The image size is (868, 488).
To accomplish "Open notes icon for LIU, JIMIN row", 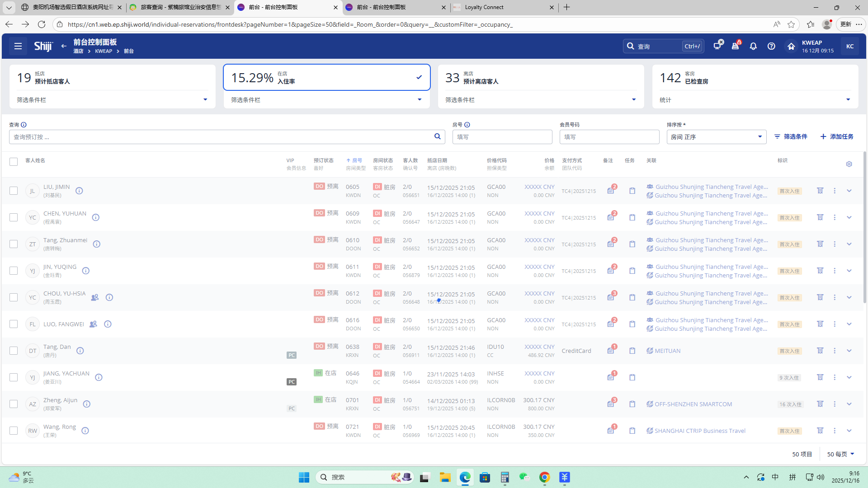I will (611, 191).
